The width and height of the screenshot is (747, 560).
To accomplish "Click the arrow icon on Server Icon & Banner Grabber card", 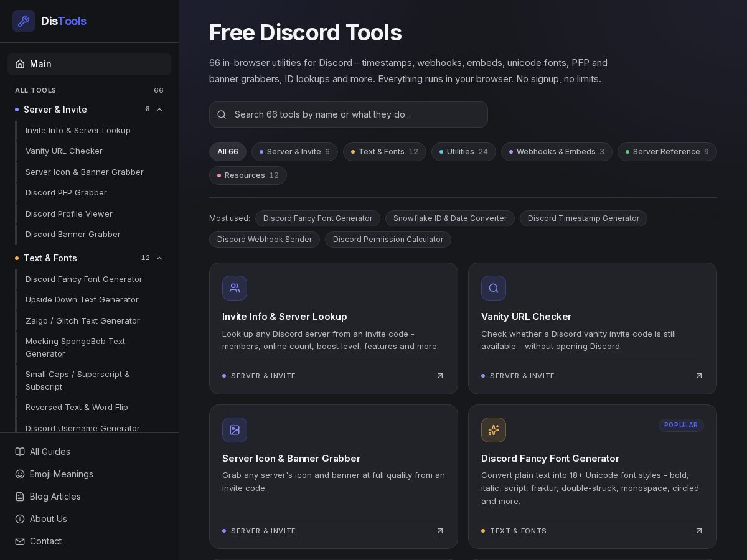I will (x=440, y=531).
